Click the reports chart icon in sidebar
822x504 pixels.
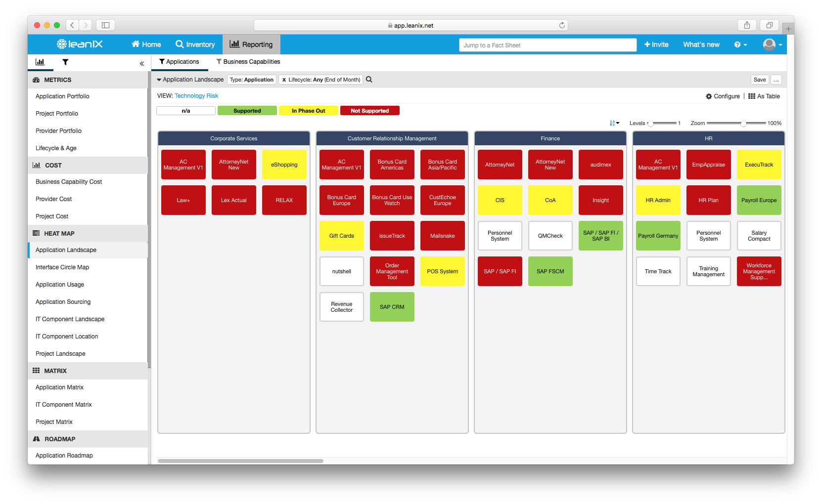pos(40,62)
